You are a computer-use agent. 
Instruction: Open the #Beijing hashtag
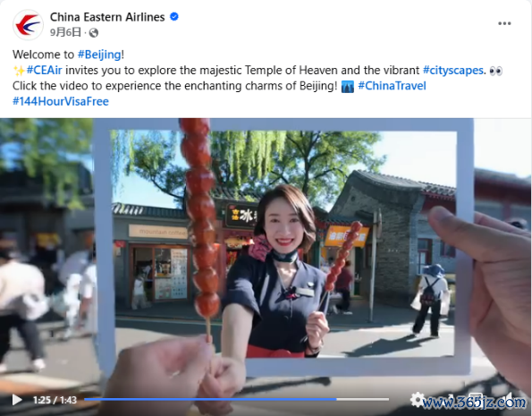click(x=99, y=55)
